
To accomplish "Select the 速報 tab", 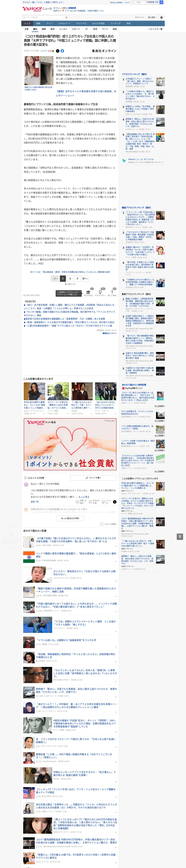I will (38, 23).
